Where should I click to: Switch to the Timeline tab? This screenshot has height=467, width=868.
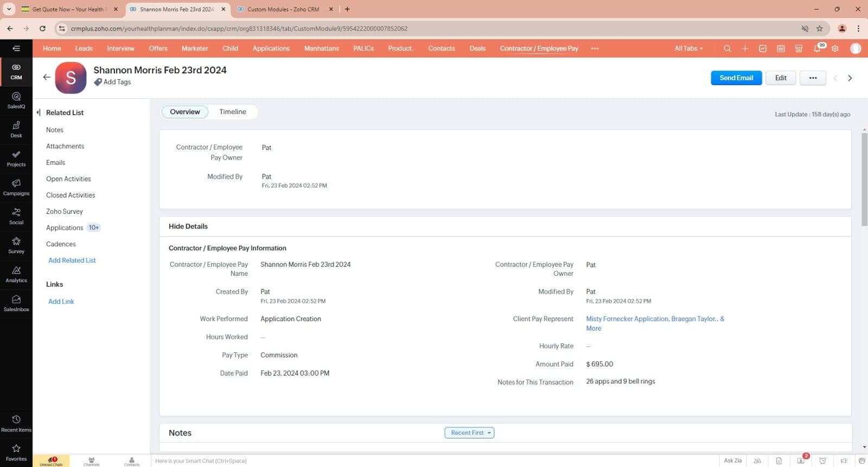(x=233, y=112)
